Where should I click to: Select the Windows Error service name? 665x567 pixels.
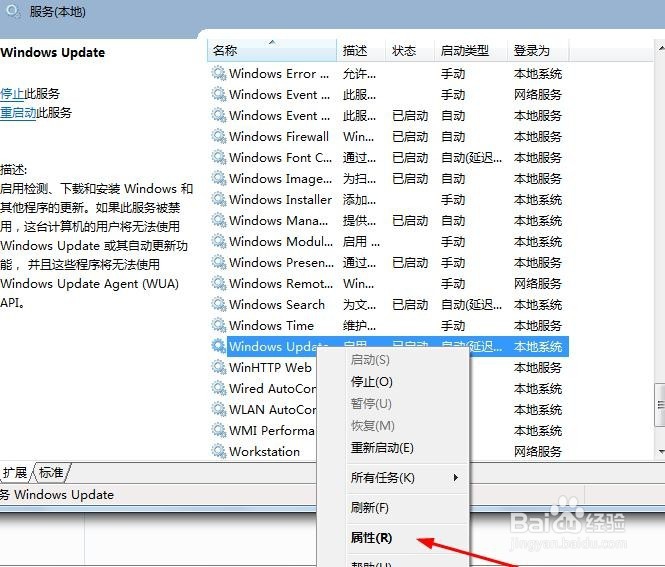279,73
